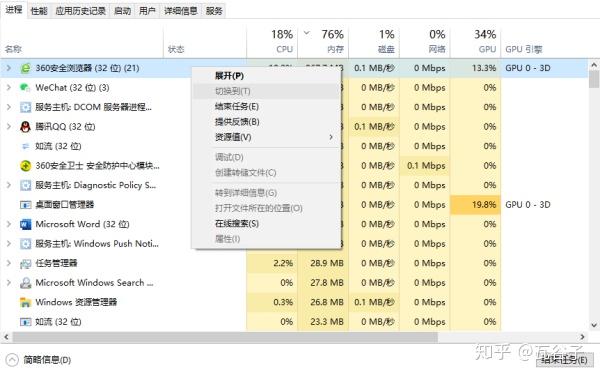Screen dimensions: 600x377
Task: Click the horizontal scrollbar thumb
Action: [x=225, y=337]
